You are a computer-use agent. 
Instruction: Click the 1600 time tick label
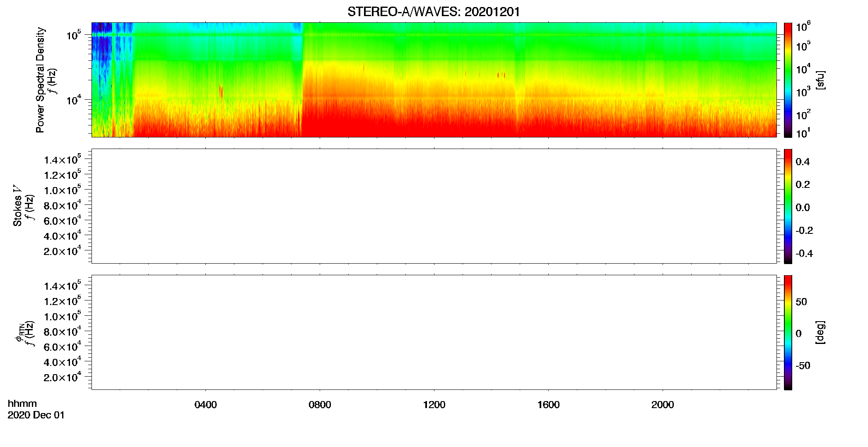[x=548, y=405]
